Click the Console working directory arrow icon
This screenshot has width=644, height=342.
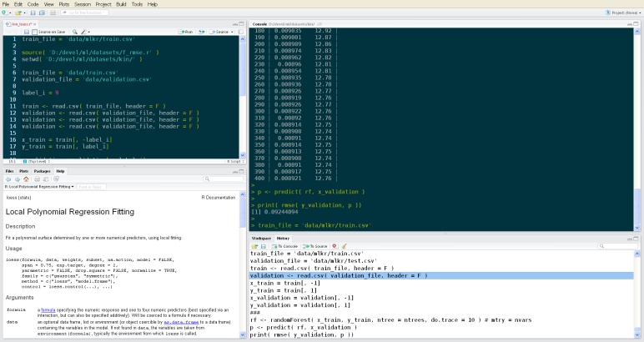pos(319,24)
